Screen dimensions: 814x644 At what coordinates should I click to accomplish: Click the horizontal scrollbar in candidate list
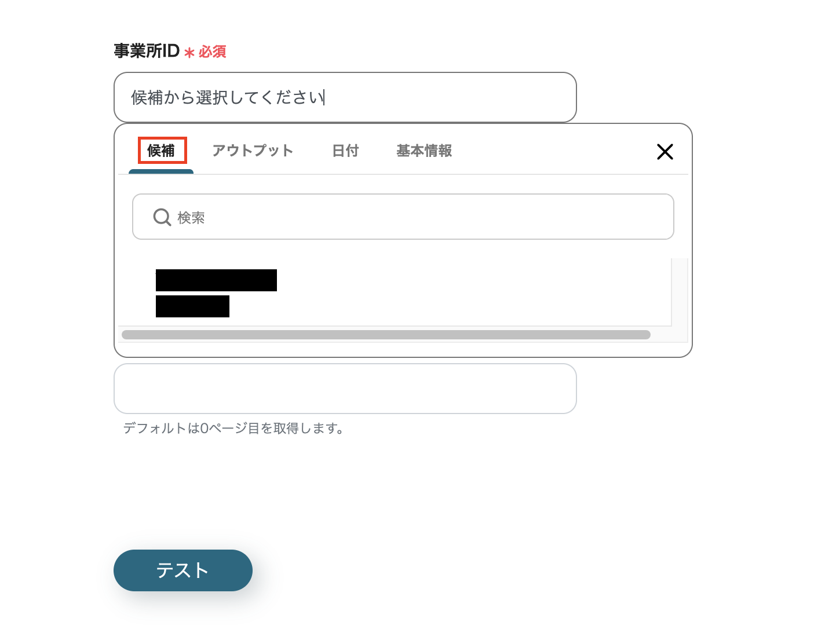pyautogui.click(x=385, y=335)
